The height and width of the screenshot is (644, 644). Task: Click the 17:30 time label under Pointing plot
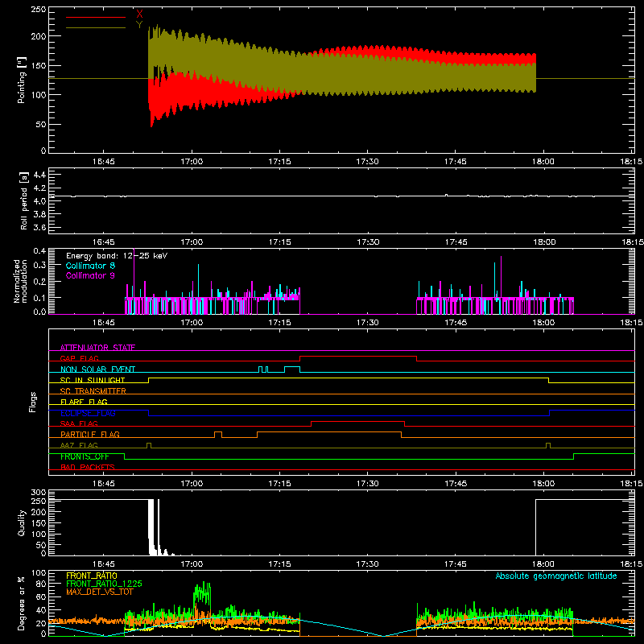pyautogui.click(x=367, y=162)
